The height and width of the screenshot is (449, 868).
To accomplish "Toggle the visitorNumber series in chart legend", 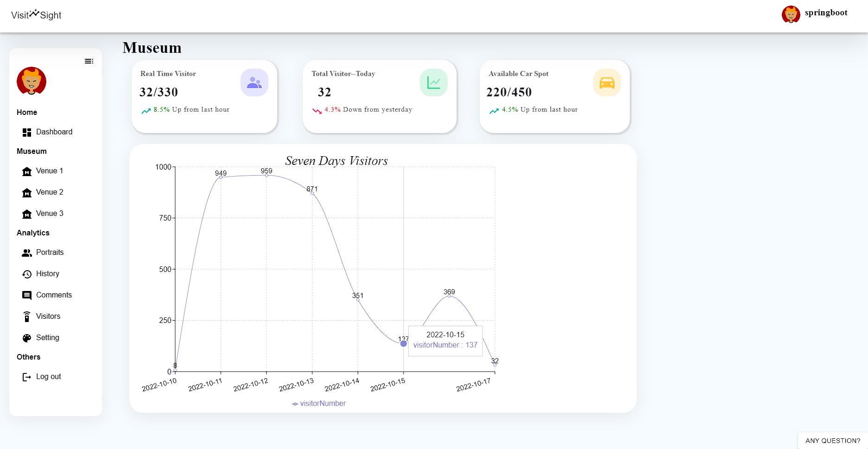I will pyautogui.click(x=319, y=403).
